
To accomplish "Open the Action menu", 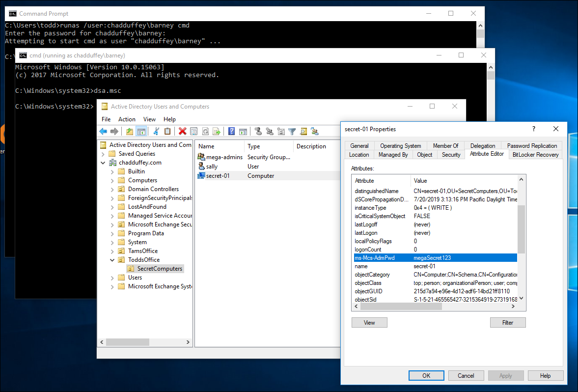I will pos(127,119).
